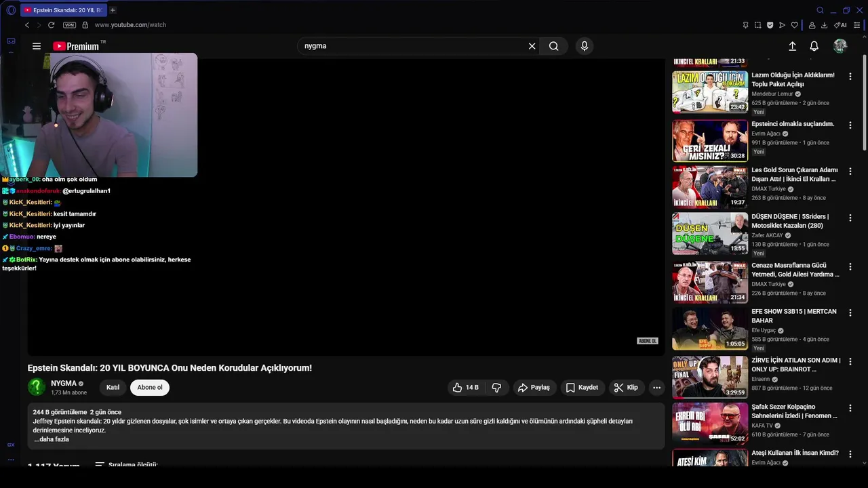Click the address bar showing www.youtube.com/watch

coord(130,25)
